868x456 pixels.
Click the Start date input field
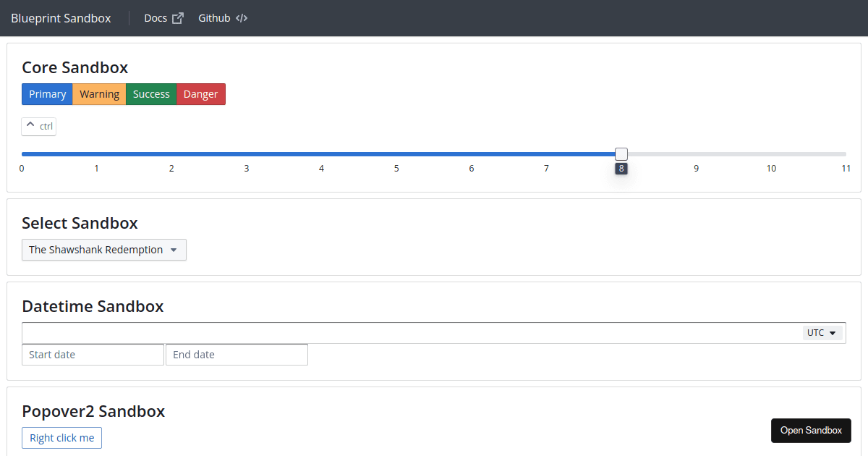[93, 354]
